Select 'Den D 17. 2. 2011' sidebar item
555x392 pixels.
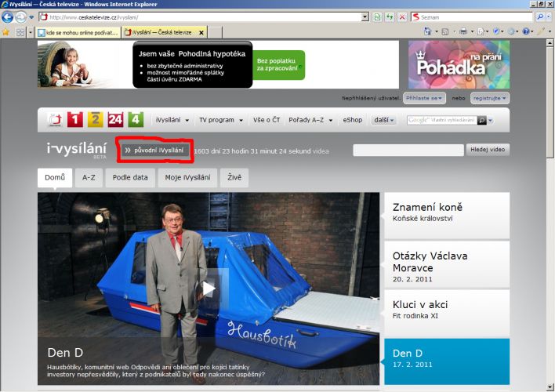(x=447, y=361)
